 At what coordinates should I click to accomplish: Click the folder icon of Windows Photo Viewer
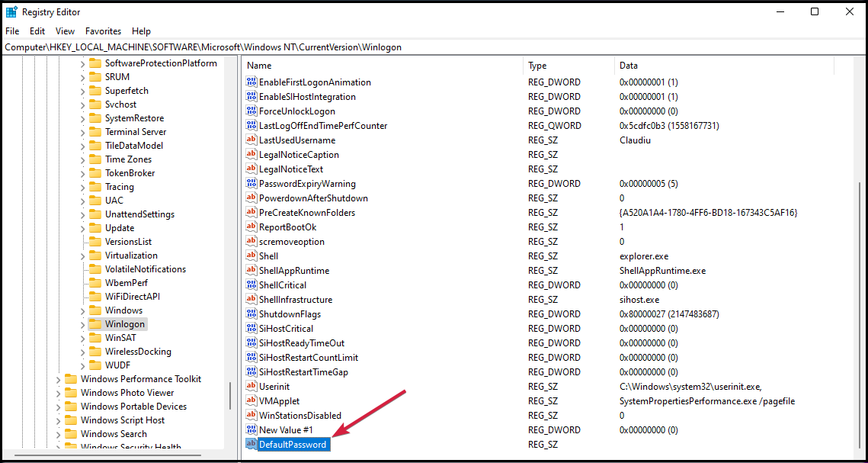click(71, 393)
